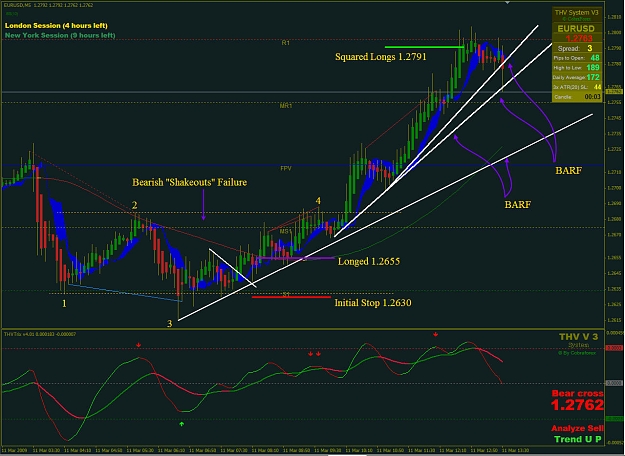Click the THVTrix v4.01 indicator label
The height and width of the screenshot is (456, 625).
pyautogui.click(x=40, y=334)
